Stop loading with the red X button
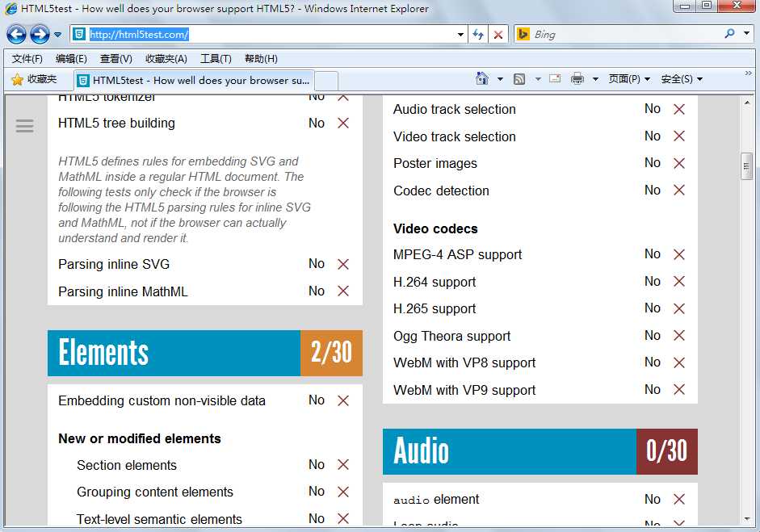 [x=498, y=35]
